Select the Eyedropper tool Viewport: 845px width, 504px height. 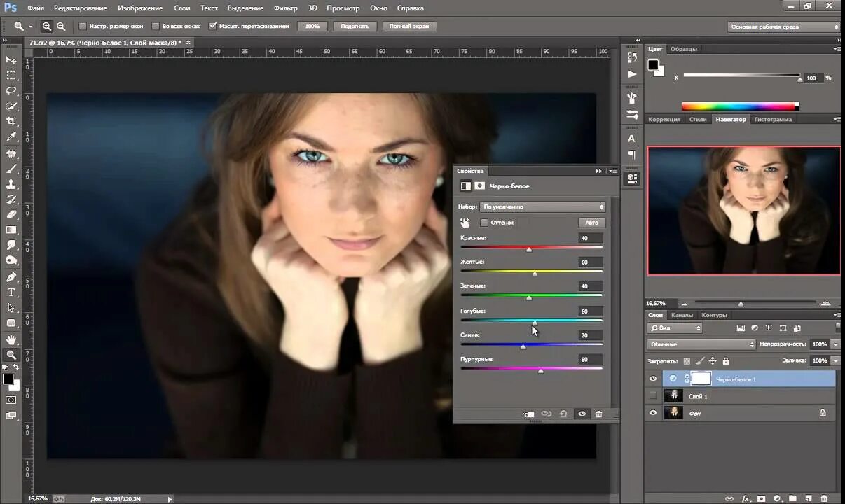[x=11, y=137]
